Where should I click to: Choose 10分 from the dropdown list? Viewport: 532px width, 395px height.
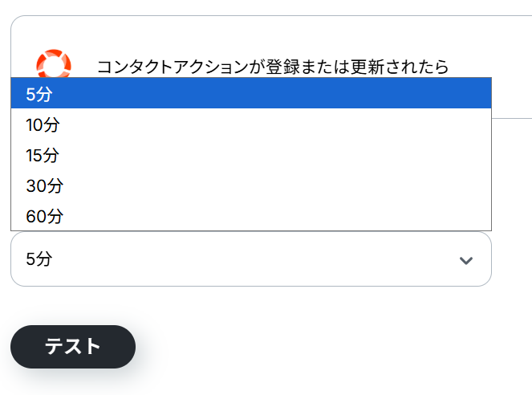250,124
